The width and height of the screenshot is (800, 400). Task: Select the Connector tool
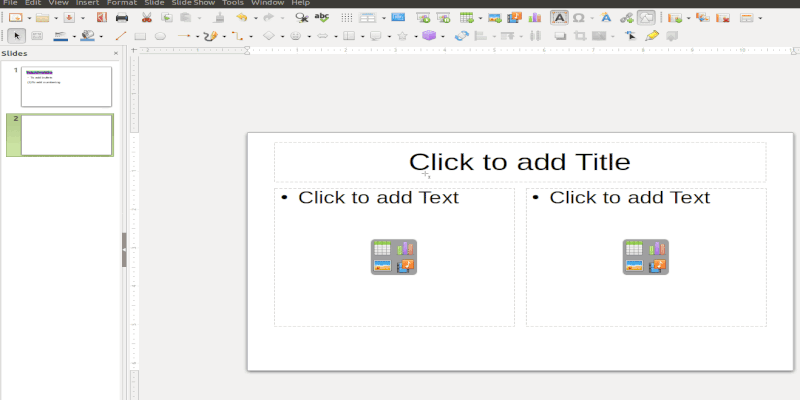coord(237,36)
